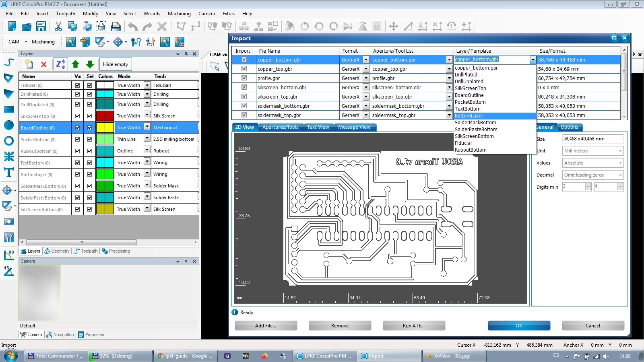The image size is (644, 362).
Task: Click the tool magazine icon with key
Action: pos(136,42)
